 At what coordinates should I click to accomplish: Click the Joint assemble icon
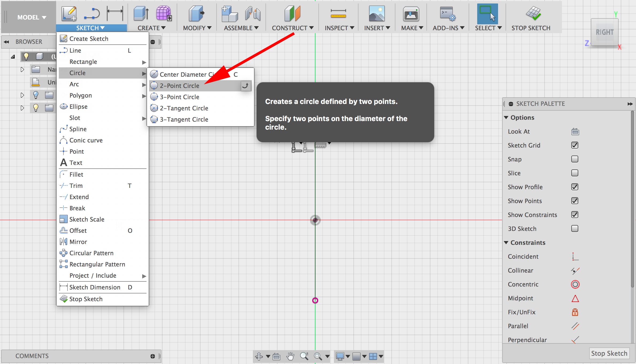[x=253, y=13]
